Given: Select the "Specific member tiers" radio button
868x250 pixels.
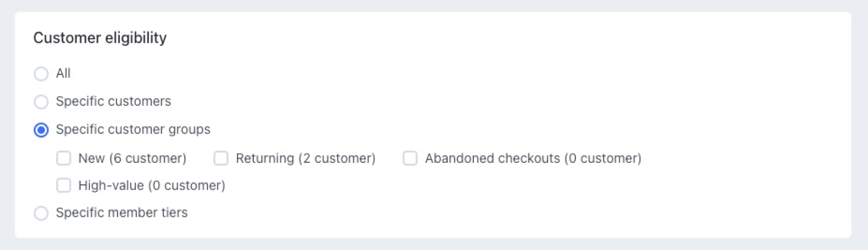Looking at the screenshot, I should point(41,213).
